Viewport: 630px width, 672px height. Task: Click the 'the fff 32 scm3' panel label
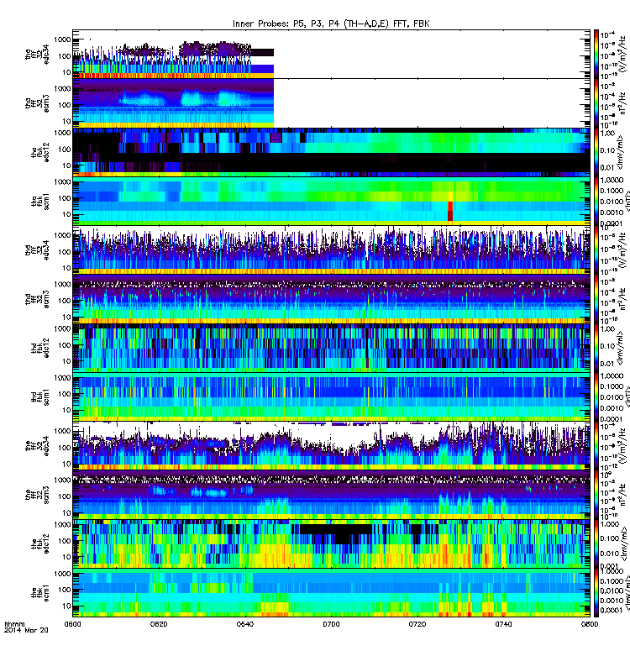click(x=37, y=495)
